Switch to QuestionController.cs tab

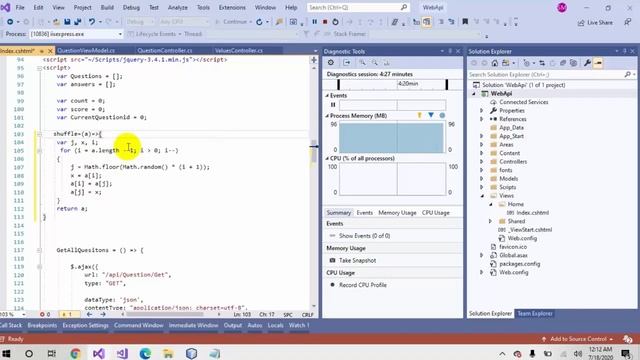coord(164,51)
